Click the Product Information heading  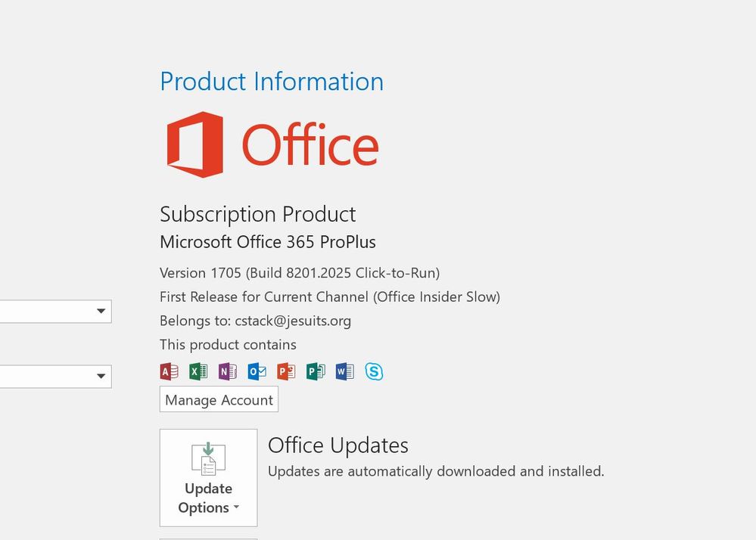click(272, 81)
